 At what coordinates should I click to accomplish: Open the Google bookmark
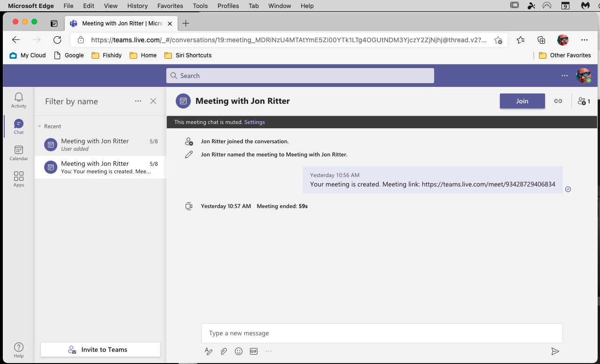click(69, 55)
